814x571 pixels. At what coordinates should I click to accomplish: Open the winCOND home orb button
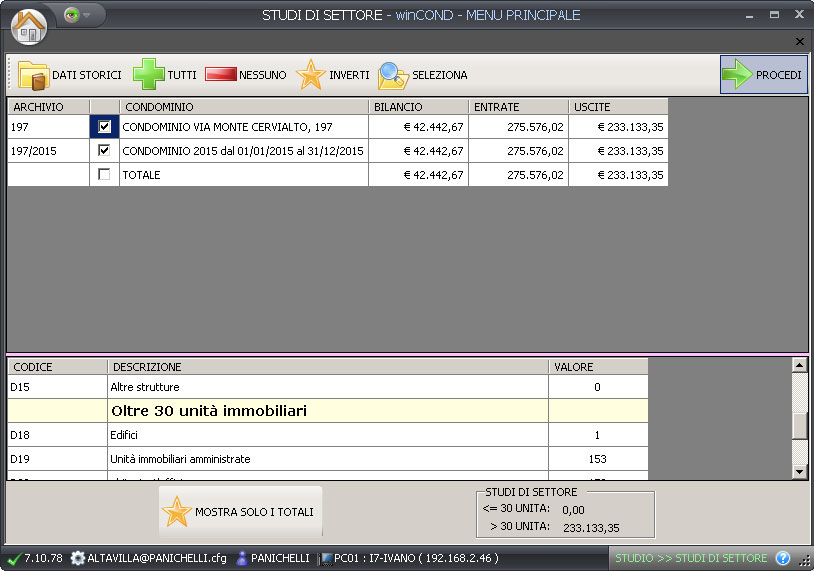tap(29, 25)
